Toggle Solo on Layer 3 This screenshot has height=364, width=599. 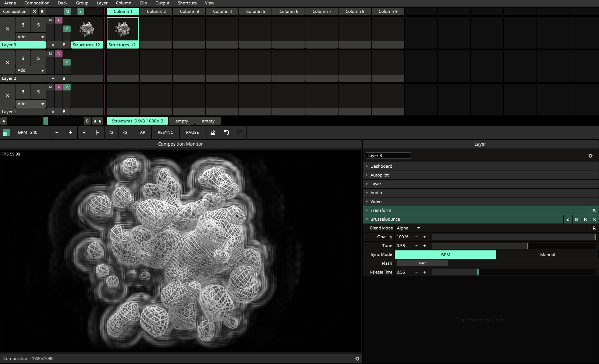tap(38, 25)
